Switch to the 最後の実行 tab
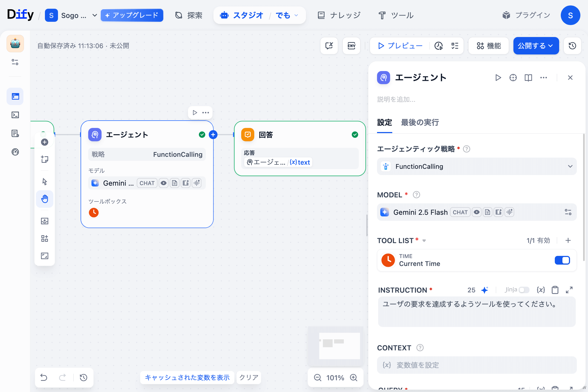 (419, 122)
